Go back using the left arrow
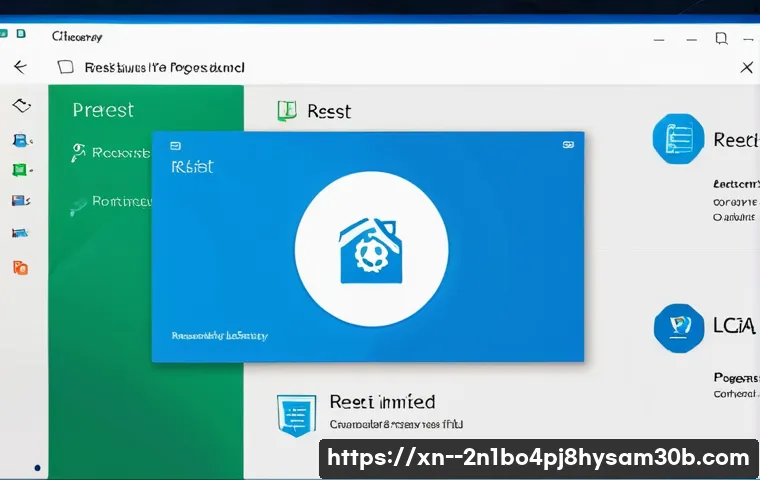This screenshot has height=480, width=760. 20,67
